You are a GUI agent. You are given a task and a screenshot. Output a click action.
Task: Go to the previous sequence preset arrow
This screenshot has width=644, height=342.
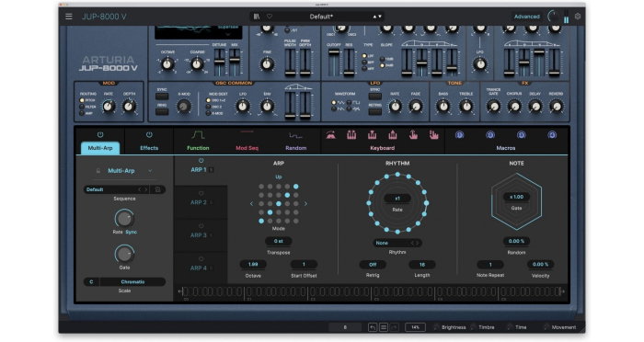point(139,189)
